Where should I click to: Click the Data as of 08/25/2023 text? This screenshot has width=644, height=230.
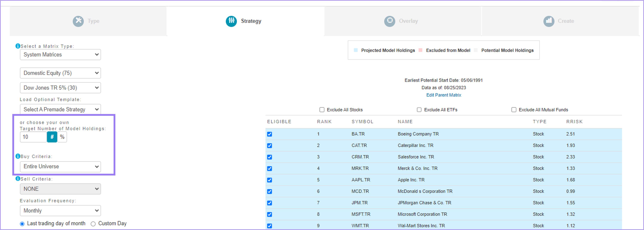click(x=444, y=88)
